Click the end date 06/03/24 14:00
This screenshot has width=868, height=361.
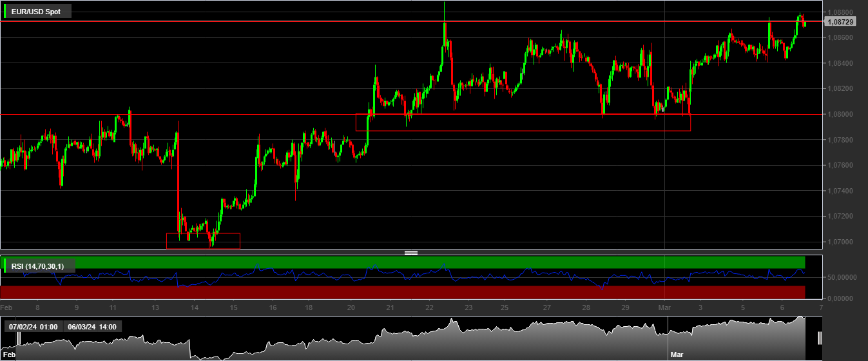click(92, 327)
